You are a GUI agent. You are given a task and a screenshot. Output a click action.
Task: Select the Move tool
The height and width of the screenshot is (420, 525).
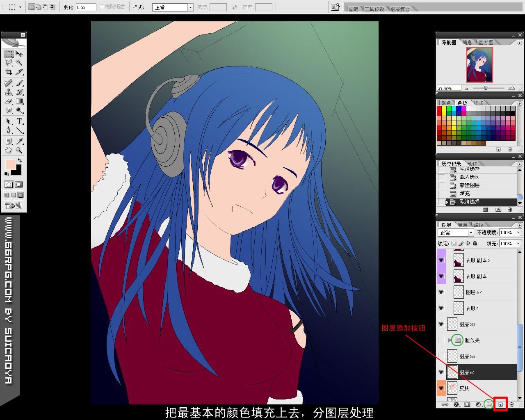point(19,54)
